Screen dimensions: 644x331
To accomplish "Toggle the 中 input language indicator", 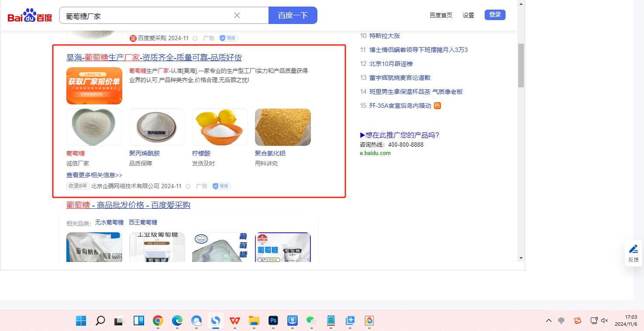I will (561, 321).
